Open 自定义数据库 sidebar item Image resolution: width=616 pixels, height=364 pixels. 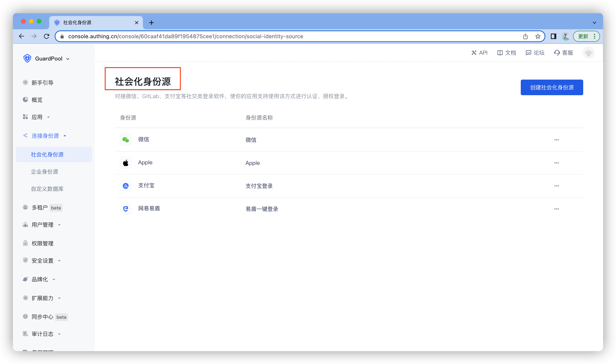tap(47, 189)
